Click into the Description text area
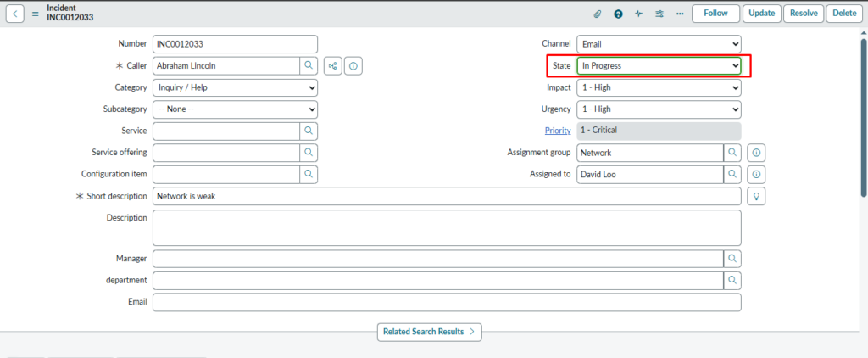The width and height of the screenshot is (868, 358). point(447,227)
